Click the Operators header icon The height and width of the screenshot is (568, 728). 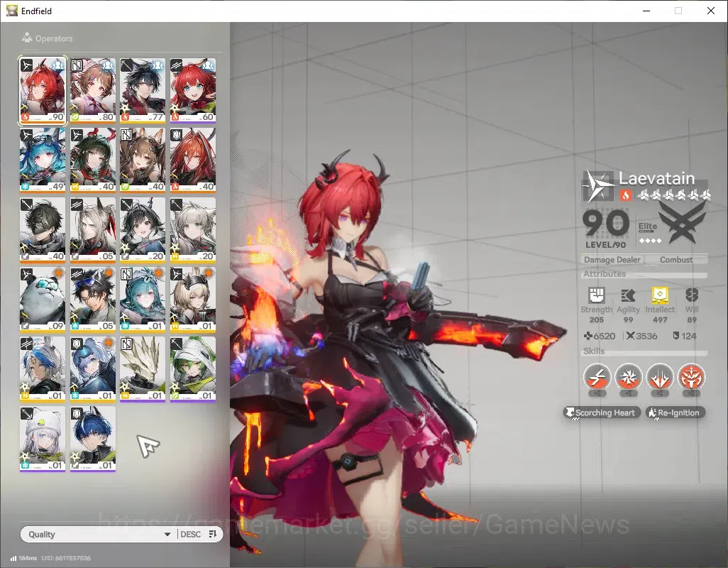(27, 38)
